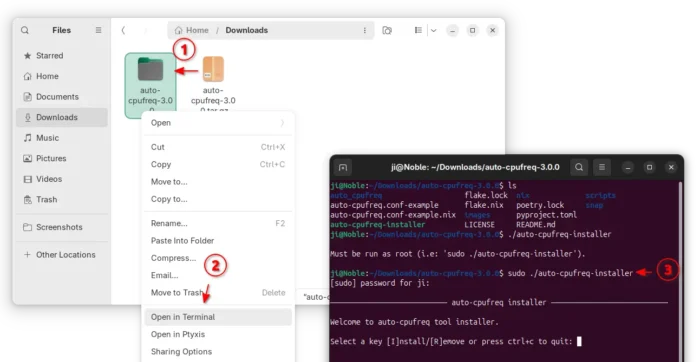Choose Sharing Options
This screenshot has height=362, width=700.
[218, 352]
